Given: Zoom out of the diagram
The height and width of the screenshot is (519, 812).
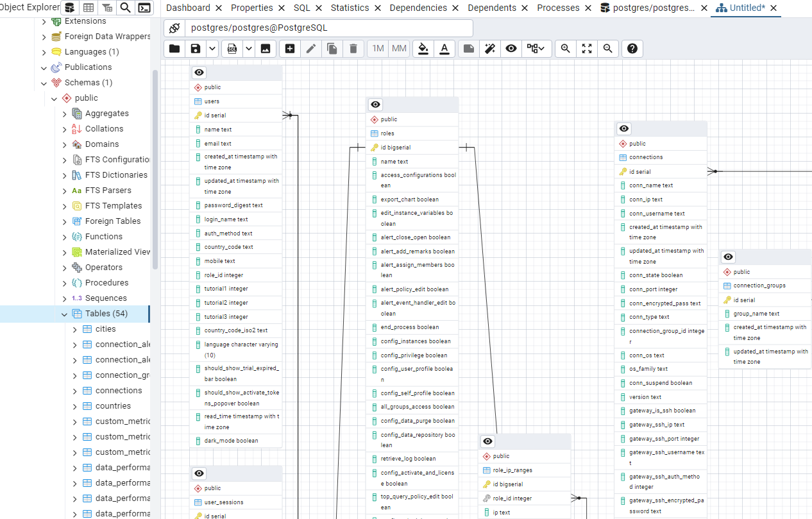Looking at the screenshot, I should point(608,49).
